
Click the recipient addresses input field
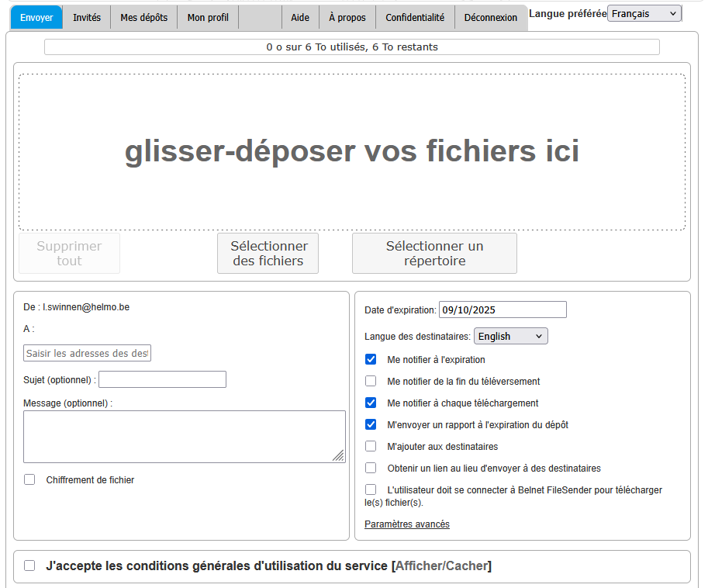87,354
